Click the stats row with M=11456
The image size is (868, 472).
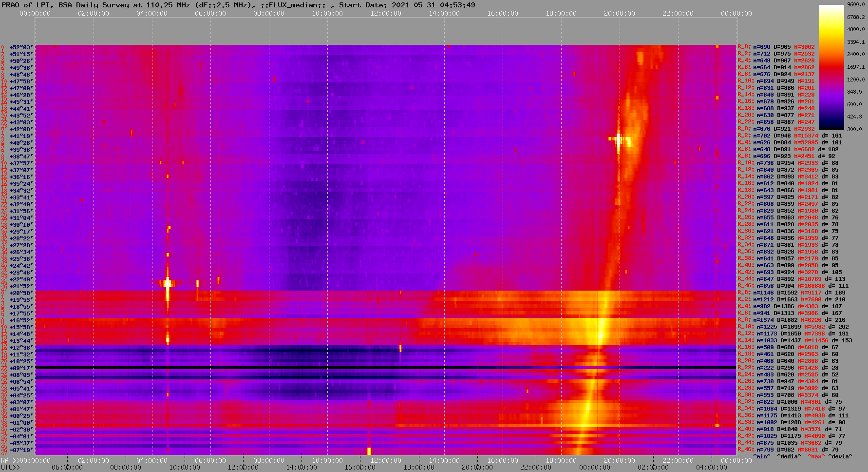point(795,341)
